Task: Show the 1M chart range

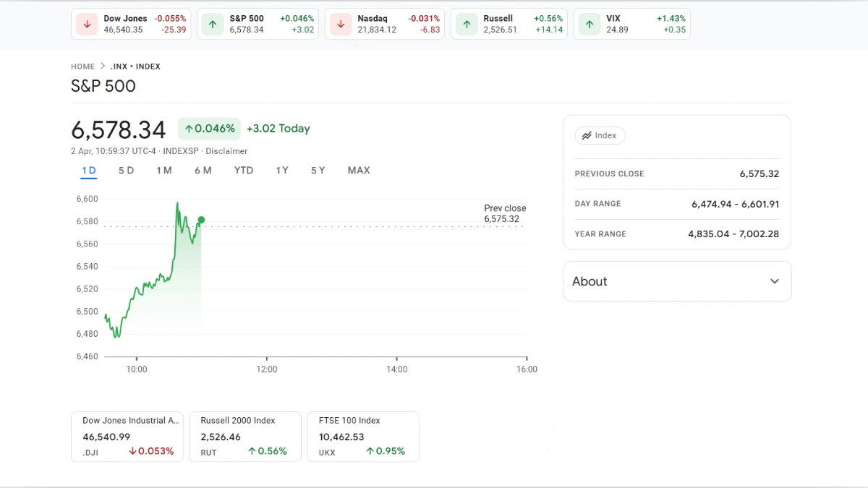Action: (x=164, y=171)
